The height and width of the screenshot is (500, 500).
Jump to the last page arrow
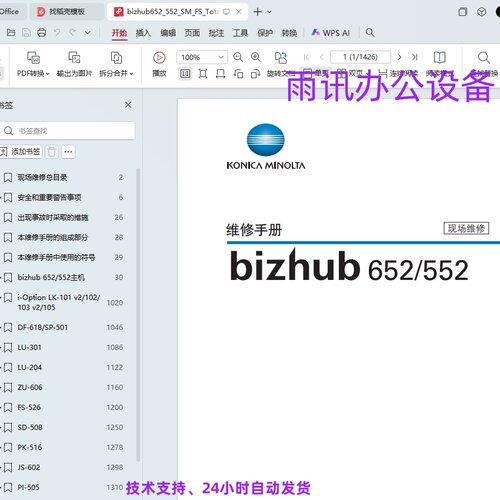[x=415, y=57]
